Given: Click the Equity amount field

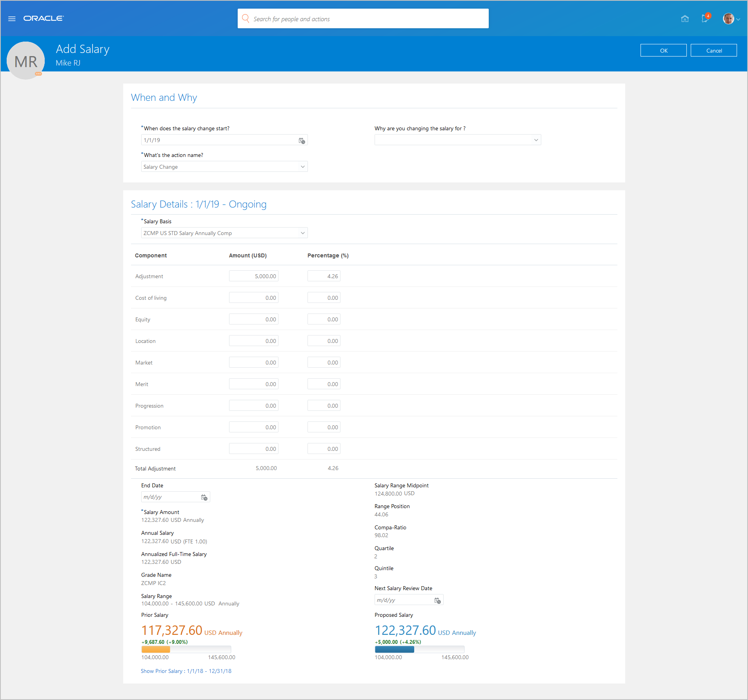Looking at the screenshot, I should pyautogui.click(x=254, y=319).
